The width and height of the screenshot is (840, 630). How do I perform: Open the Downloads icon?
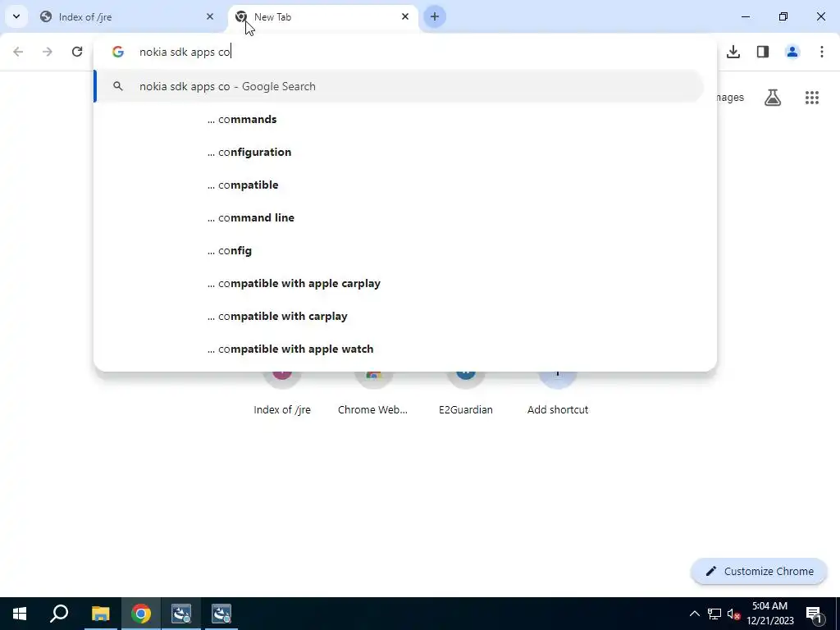(733, 52)
